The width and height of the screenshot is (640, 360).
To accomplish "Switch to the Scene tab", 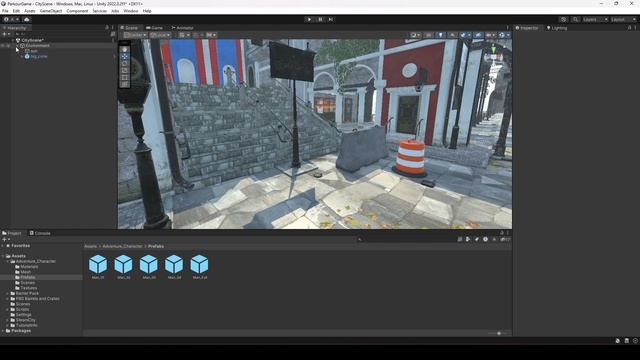I will pos(129,28).
